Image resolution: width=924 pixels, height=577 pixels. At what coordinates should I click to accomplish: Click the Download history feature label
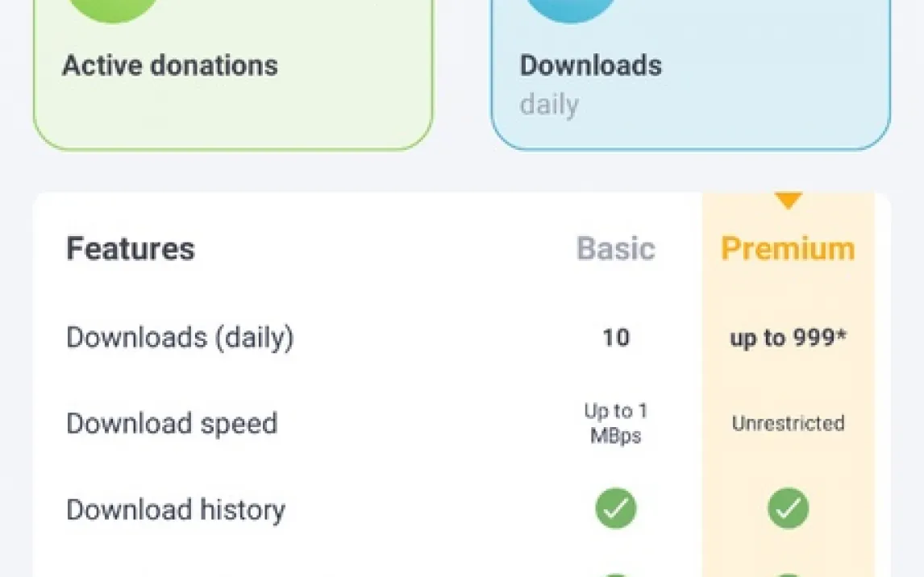click(x=176, y=510)
